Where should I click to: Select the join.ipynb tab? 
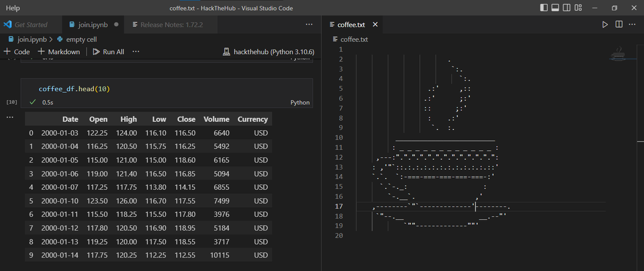93,25
